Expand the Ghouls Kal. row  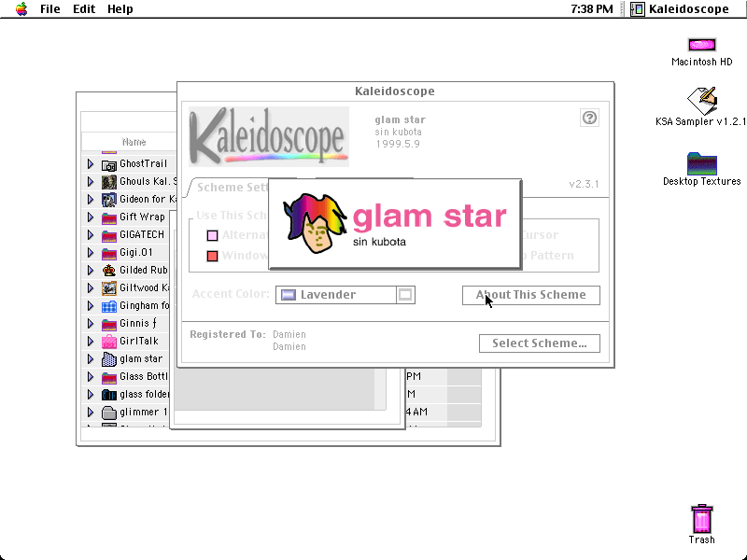pyautogui.click(x=91, y=182)
